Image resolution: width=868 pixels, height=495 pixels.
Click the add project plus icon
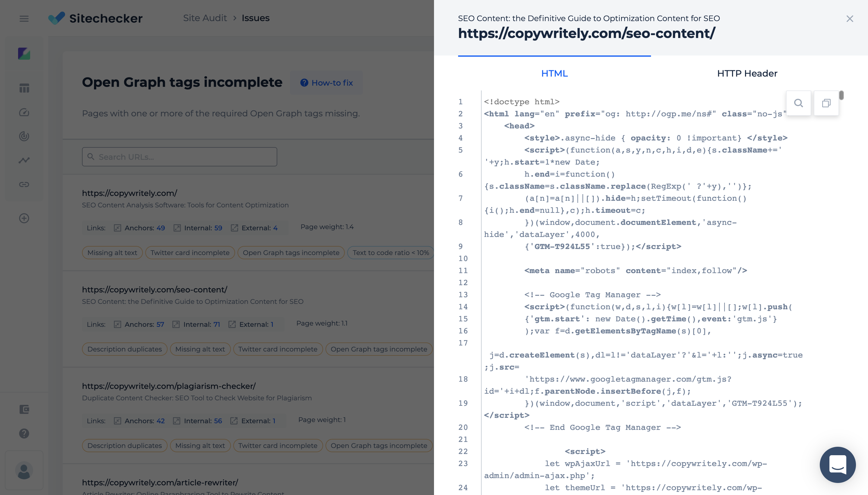pos(24,218)
